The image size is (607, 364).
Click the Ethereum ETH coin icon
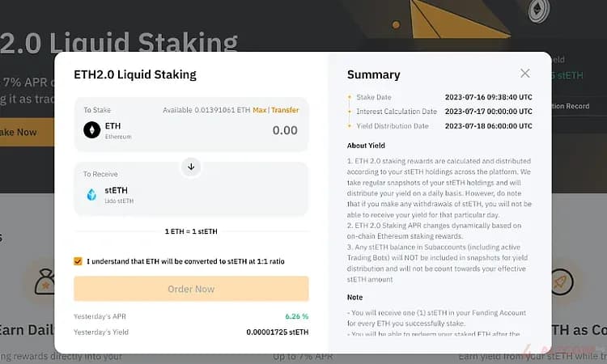[x=91, y=130]
